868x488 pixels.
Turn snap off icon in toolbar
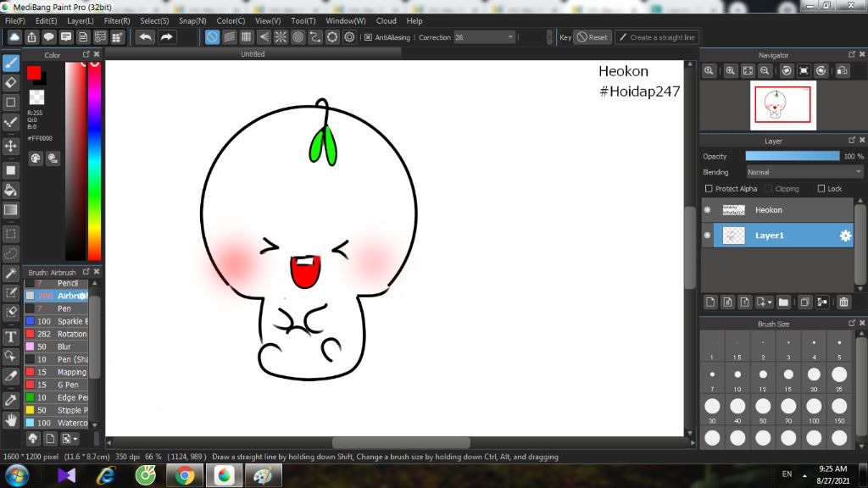[x=212, y=37]
